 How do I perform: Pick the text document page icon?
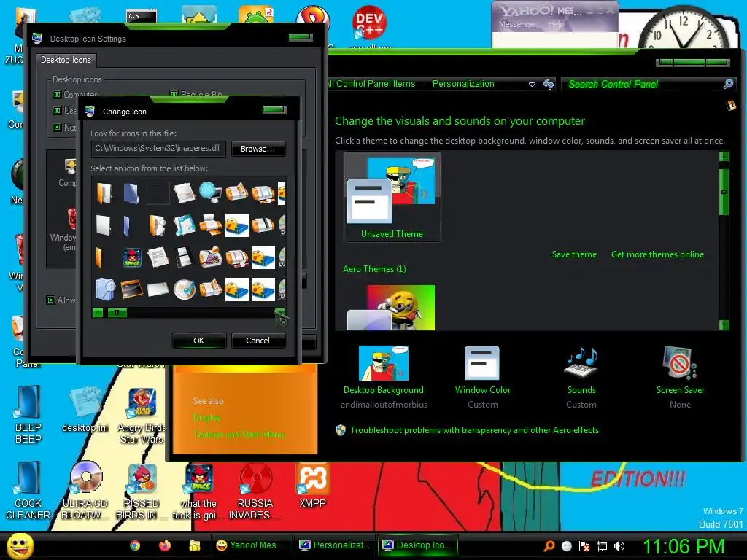[x=158, y=257]
